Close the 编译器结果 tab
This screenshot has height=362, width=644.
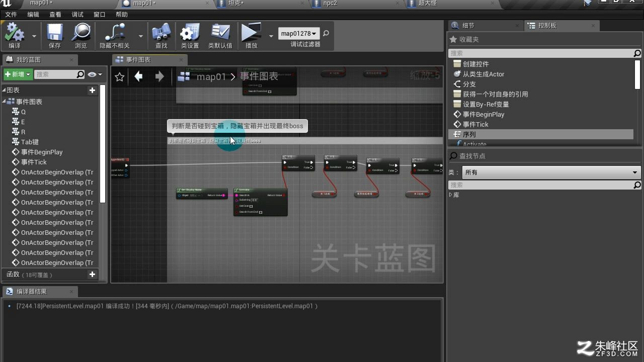(x=72, y=292)
